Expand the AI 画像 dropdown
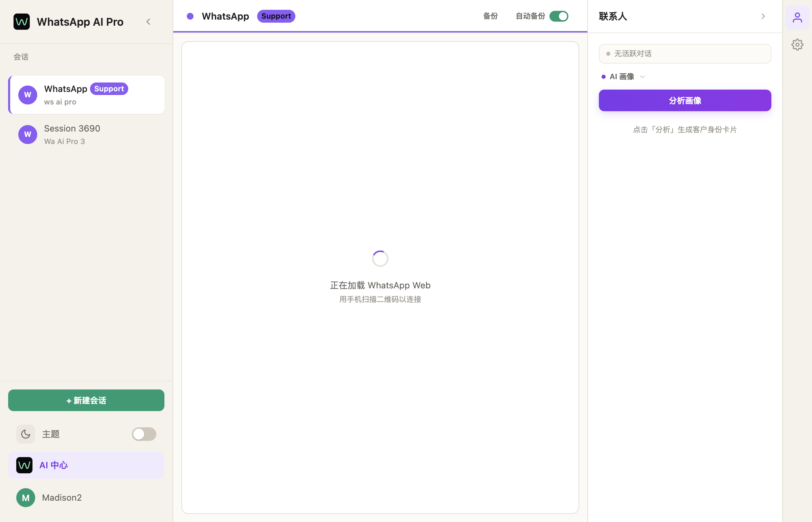The width and height of the screenshot is (812, 522). click(624, 77)
